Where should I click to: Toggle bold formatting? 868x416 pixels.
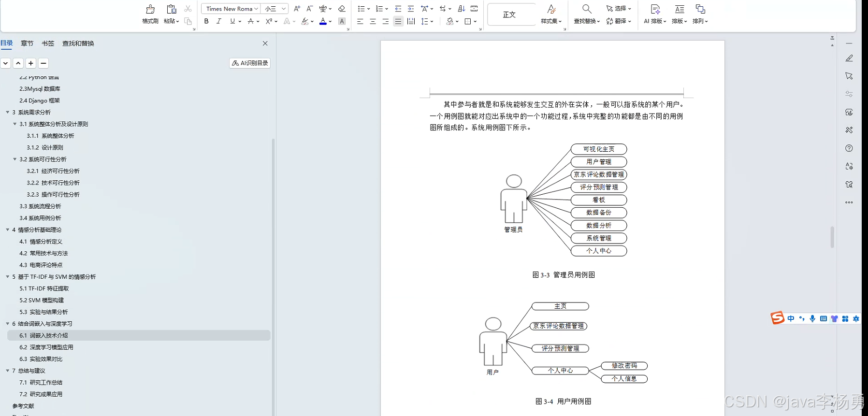tap(206, 21)
